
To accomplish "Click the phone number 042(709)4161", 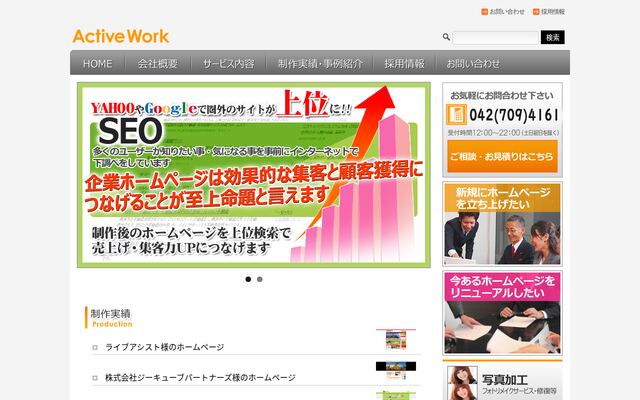I will pyautogui.click(x=514, y=115).
